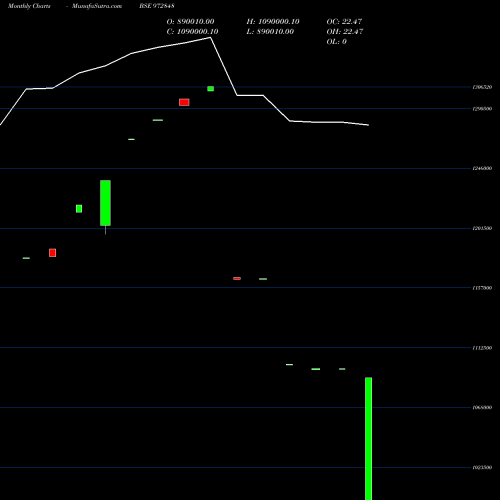Click the small green candle on the 1306520 line
Viewport: 500px width, 500px height.
(211, 89)
